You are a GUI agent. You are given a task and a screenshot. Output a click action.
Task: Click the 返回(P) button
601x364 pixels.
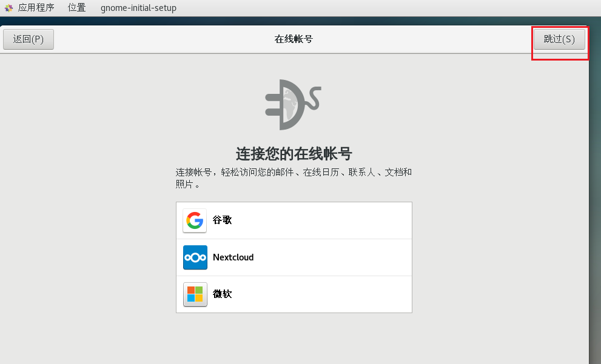[x=29, y=39]
